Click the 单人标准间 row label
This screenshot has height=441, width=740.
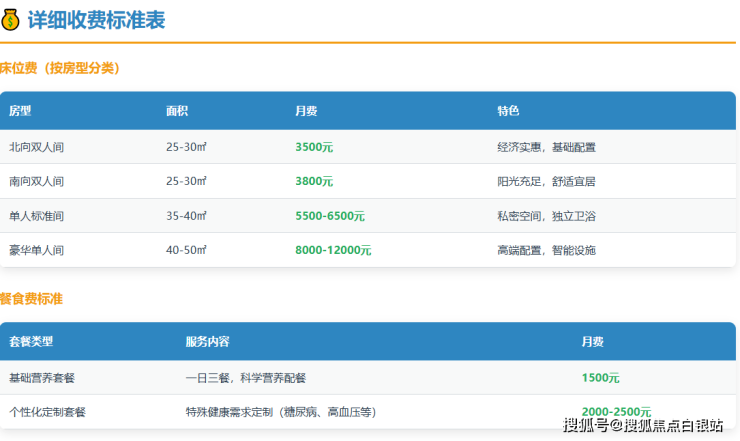pyautogui.click(x=37, y=216)
